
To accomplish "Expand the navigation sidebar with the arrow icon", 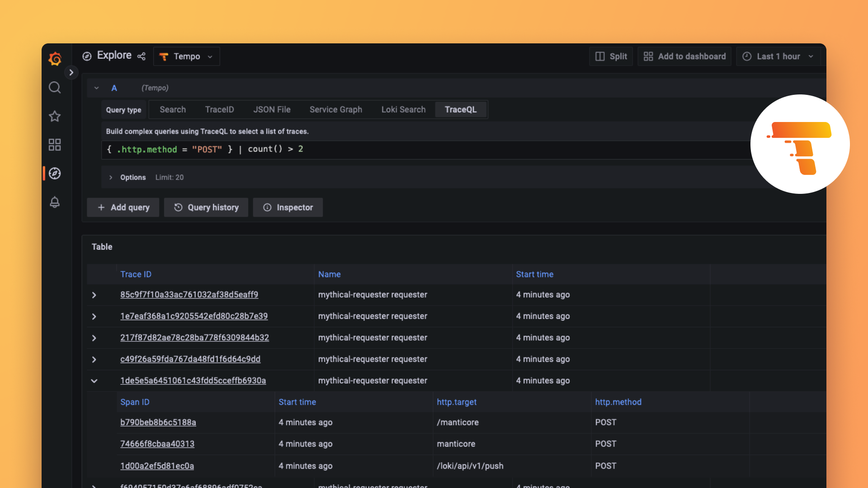I will click(71, 72).
